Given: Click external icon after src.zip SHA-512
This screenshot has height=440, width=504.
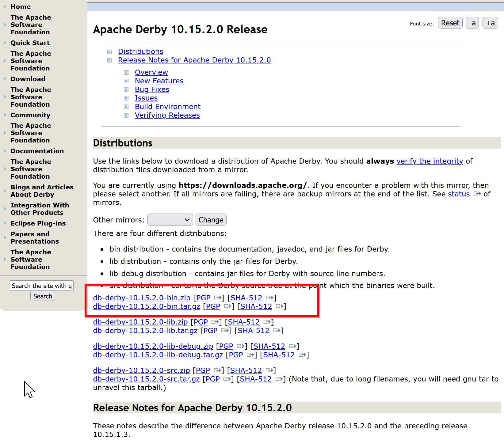Looking at the screenshot, I should click(x=269, y=370).
